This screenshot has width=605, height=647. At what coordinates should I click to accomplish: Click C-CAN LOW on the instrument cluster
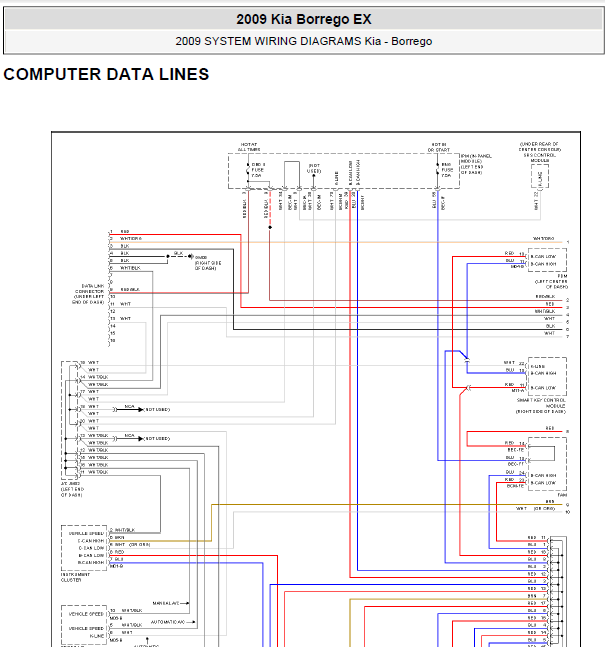[x=92, y=548]
